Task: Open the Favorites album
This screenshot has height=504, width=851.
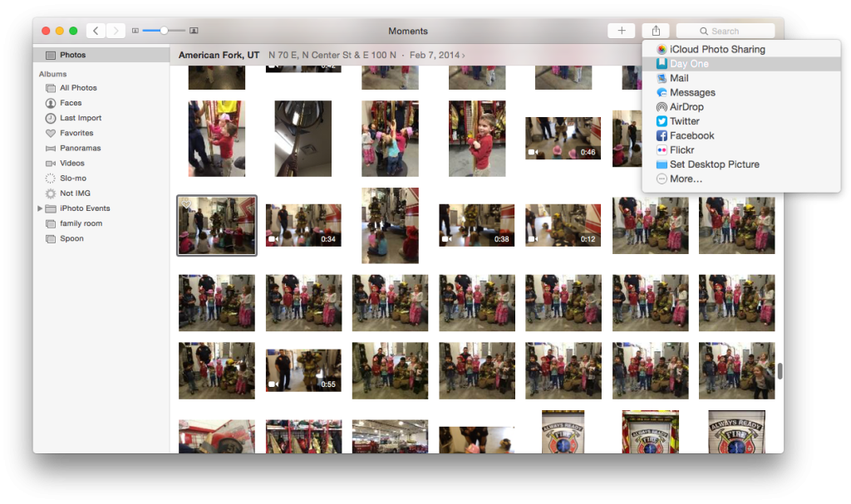Action: click(76, 132)
